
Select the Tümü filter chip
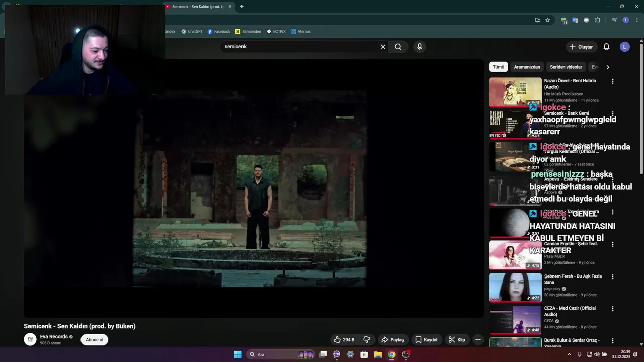[x=498, y=67]
